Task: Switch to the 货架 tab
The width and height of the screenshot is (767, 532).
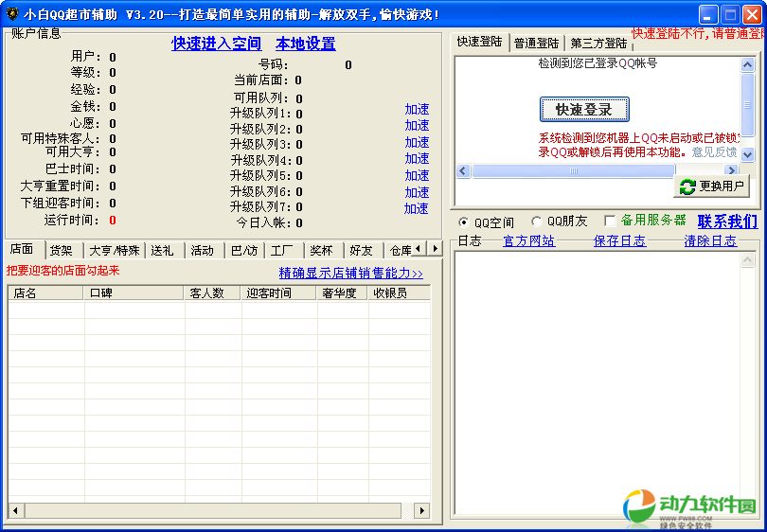Action: tap(61, 250)
